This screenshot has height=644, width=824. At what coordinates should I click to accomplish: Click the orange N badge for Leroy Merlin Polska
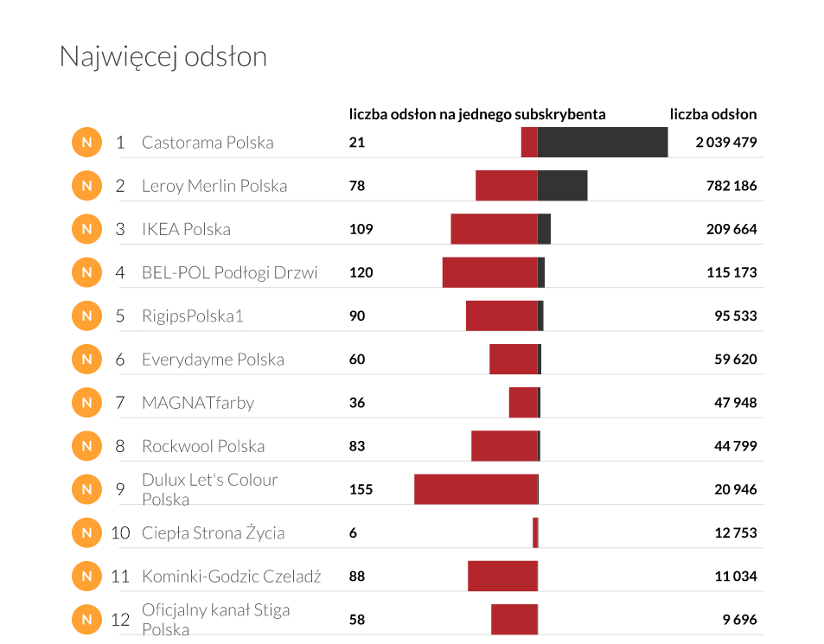pos(86,186)
